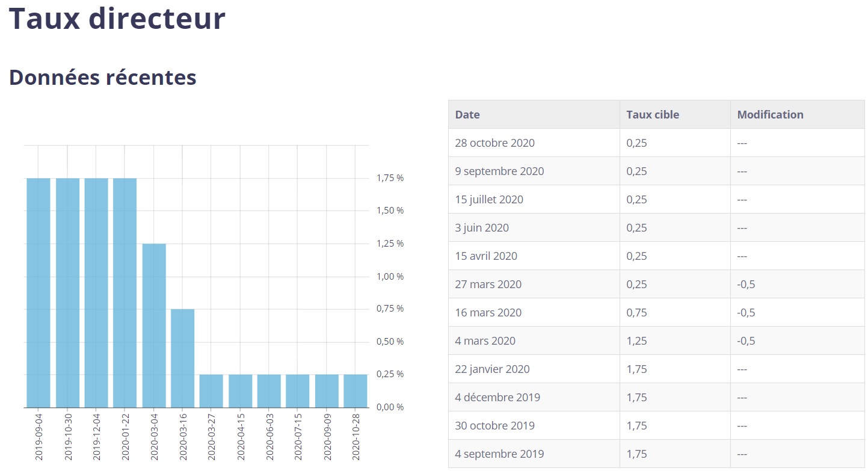Click the chart bar for 2019-09-04

[38, 293]
